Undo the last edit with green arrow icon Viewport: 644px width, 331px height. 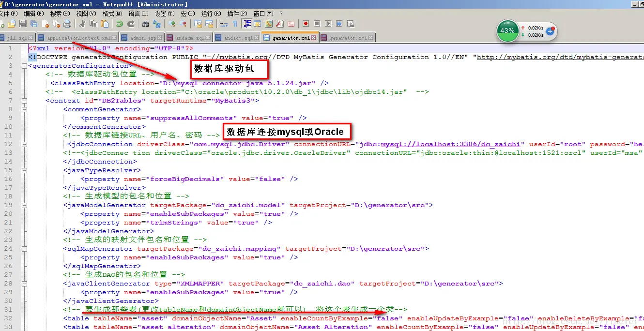click(120, 23)
